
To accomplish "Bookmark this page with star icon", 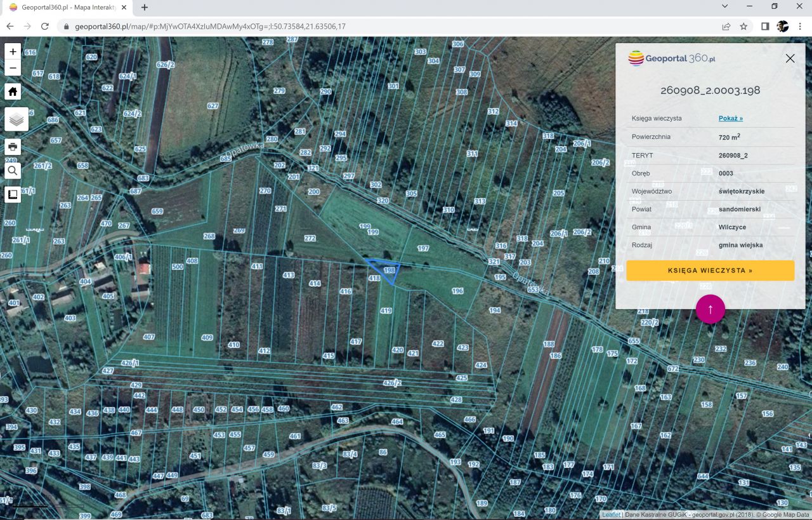I will 743,27.
